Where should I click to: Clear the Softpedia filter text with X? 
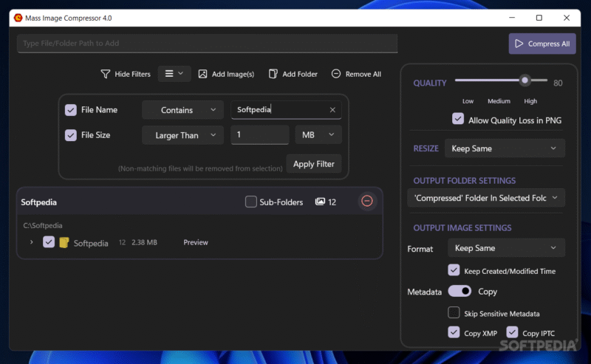click(332, 110)
